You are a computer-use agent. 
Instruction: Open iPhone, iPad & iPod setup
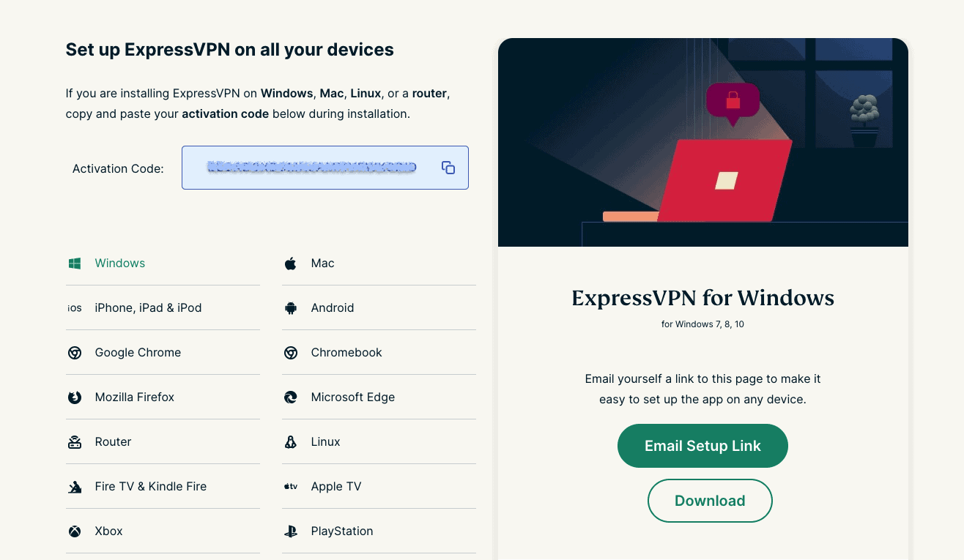click(x=163, y=308)
